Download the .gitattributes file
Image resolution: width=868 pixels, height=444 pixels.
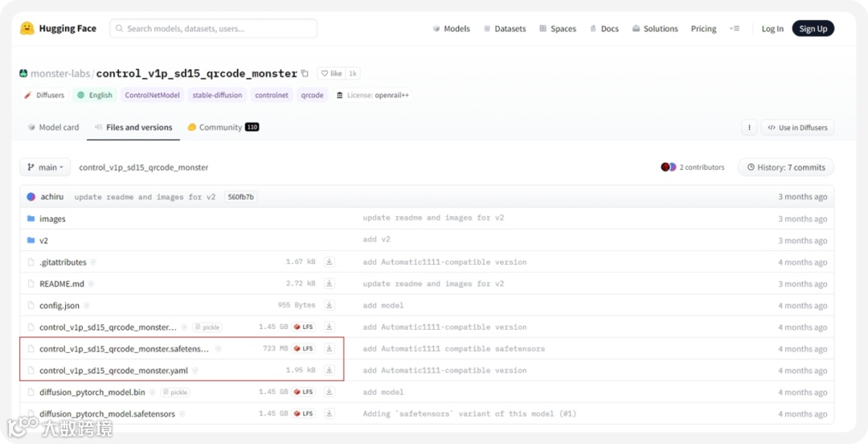tap(330, 261)
